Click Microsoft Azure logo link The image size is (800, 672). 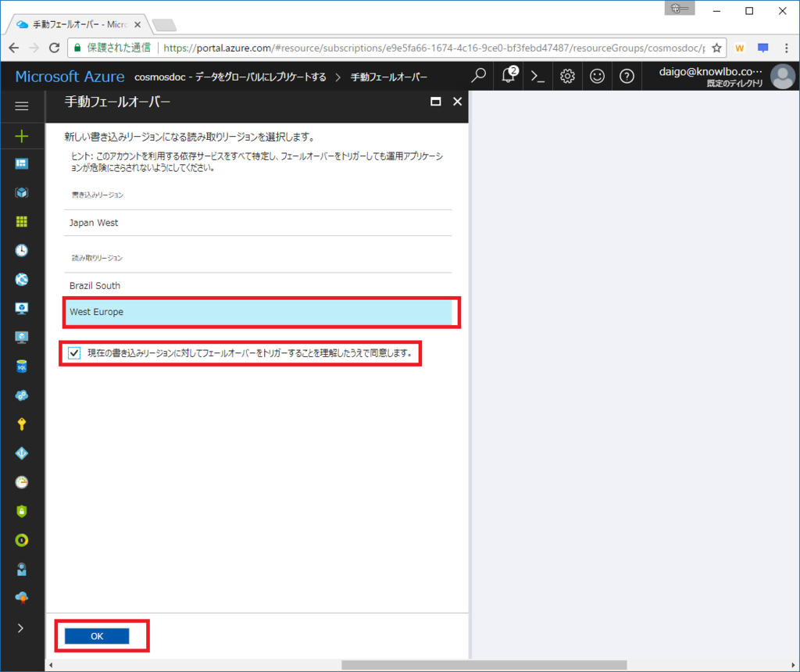tap(70, 77)
